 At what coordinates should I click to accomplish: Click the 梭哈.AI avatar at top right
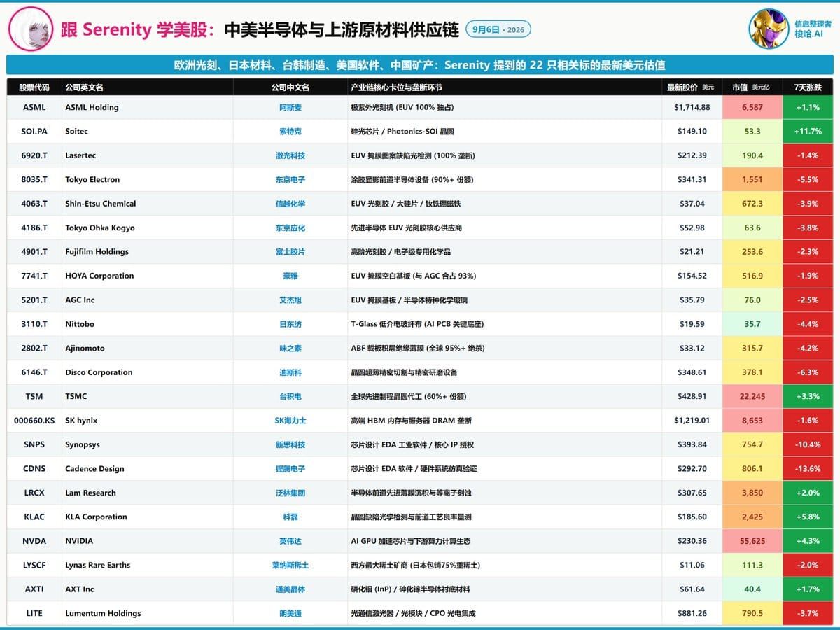point(769,29)
